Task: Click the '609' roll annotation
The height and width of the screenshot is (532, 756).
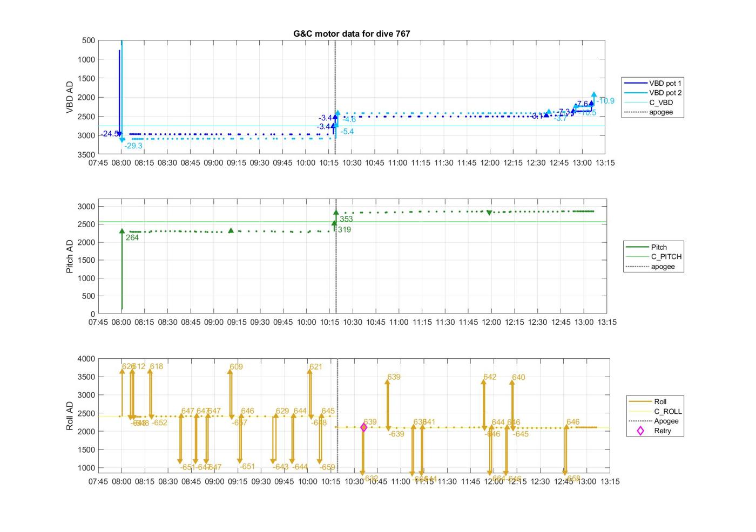Action: pos(236,367)
